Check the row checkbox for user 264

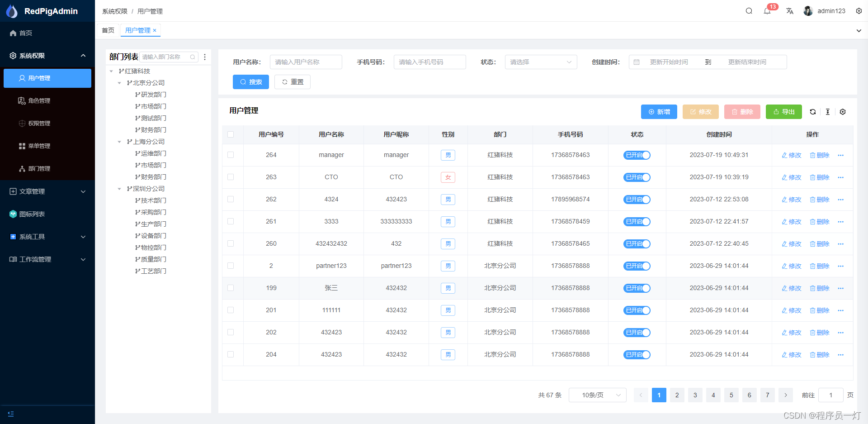(x=231, y=155)
